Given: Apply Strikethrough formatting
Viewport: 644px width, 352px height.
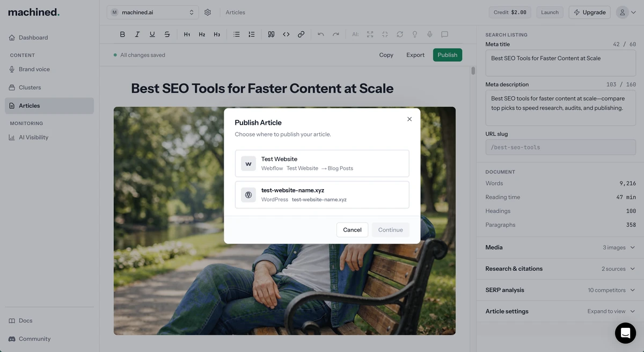Looking at the screenshot, I should click(167, 34).
